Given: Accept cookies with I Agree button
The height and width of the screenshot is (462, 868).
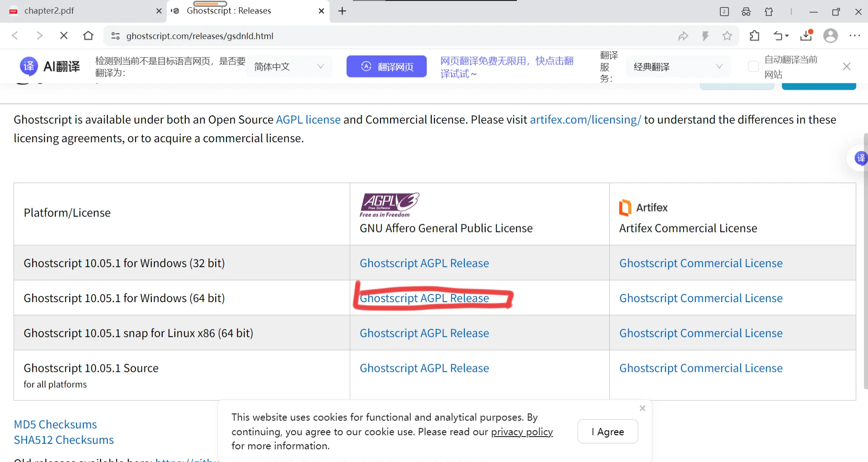Looking at the screenshot, I should click(608, 432).
